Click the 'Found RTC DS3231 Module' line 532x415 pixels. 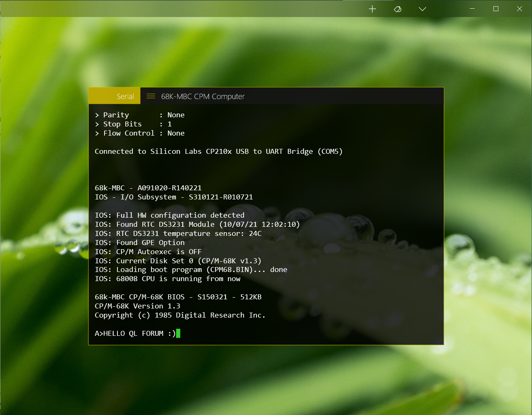[197, 224]
